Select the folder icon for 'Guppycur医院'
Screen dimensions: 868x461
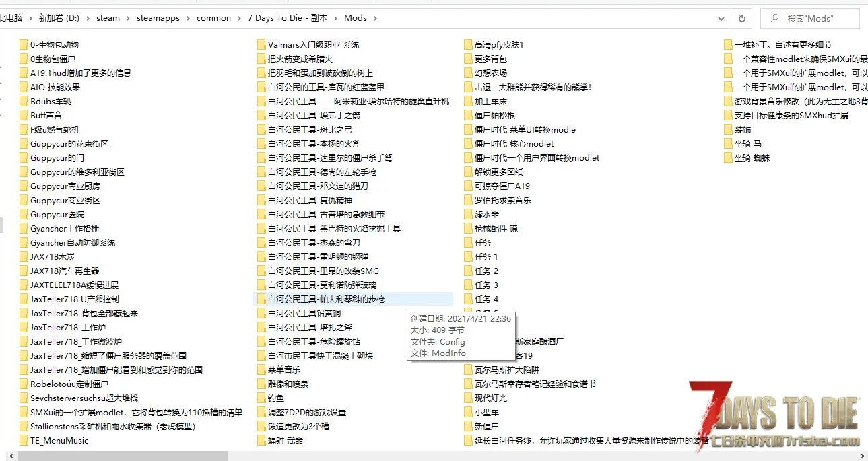click(x=24, y=215)
